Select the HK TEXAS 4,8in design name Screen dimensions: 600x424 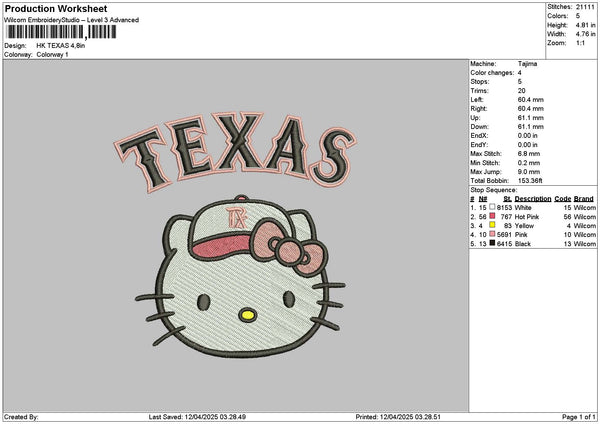pos(62,46)
